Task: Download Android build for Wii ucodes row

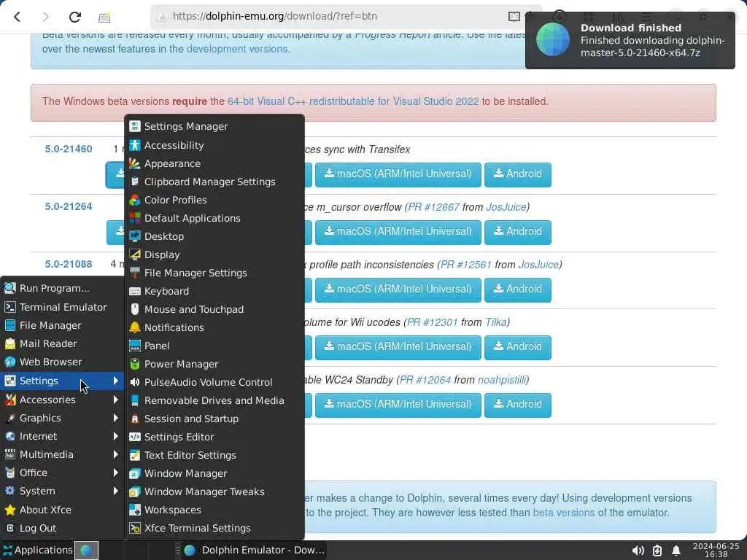Action: (518, 347)
